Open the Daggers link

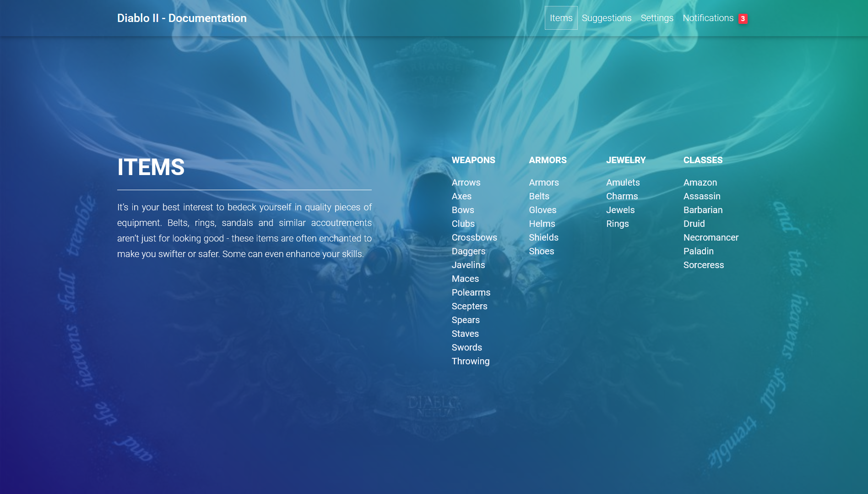point(468,251)
